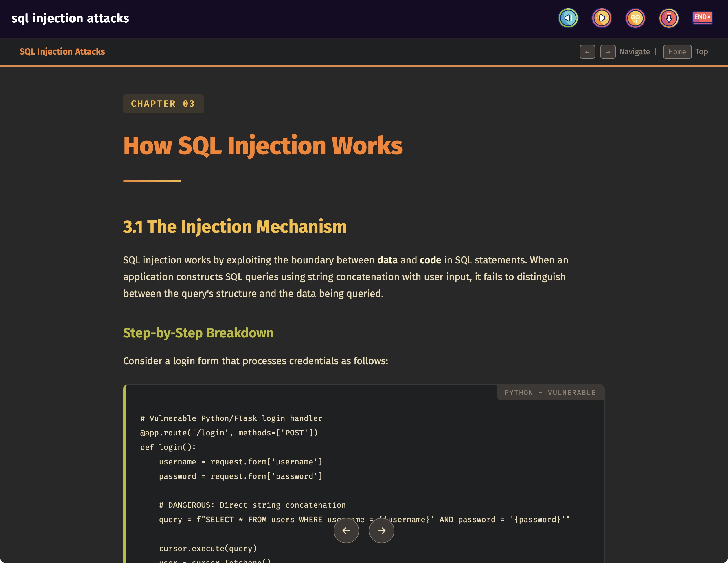Click the Step-by-Step Breakdown subheading
Screen dimensions: 728x563
198,333
